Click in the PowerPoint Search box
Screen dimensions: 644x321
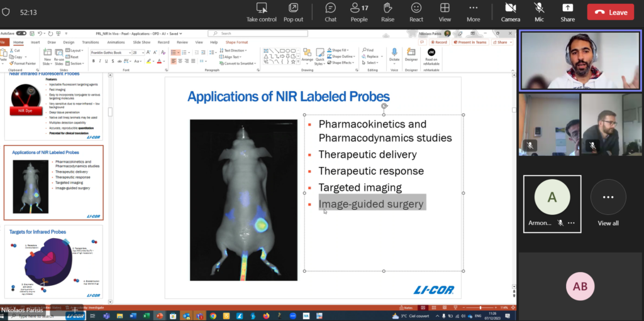(258, 33)
